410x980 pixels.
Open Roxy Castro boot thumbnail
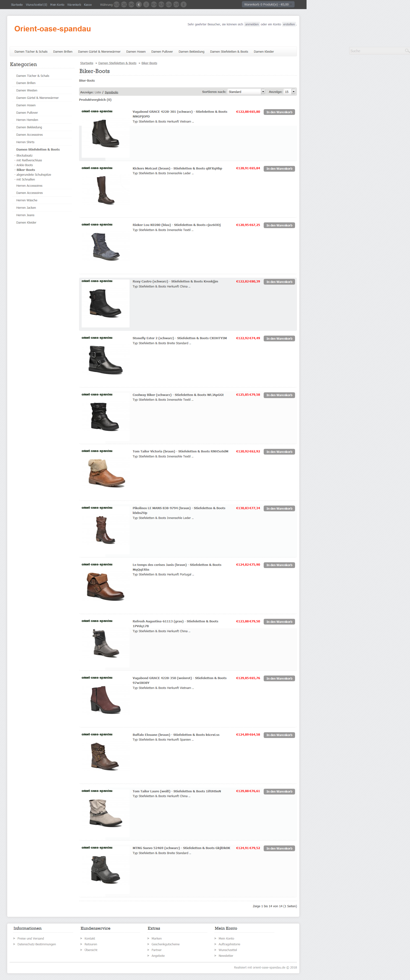(105, 303)
